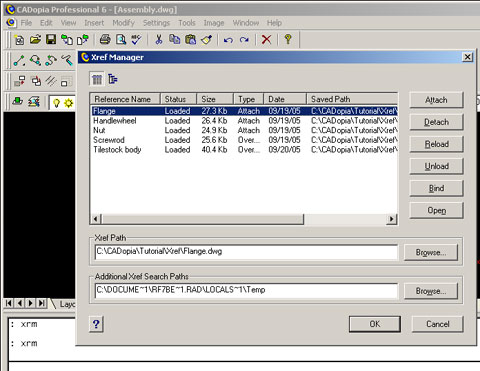
Task: Select the Line draw tool
Action: click(19, 61)
